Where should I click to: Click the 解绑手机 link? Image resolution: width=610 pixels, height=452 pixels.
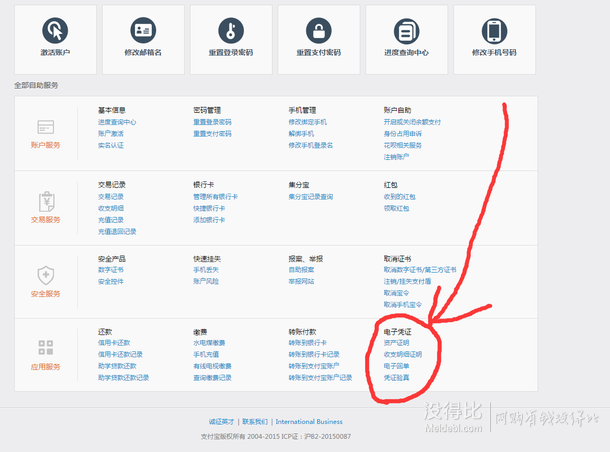point(301,134)
